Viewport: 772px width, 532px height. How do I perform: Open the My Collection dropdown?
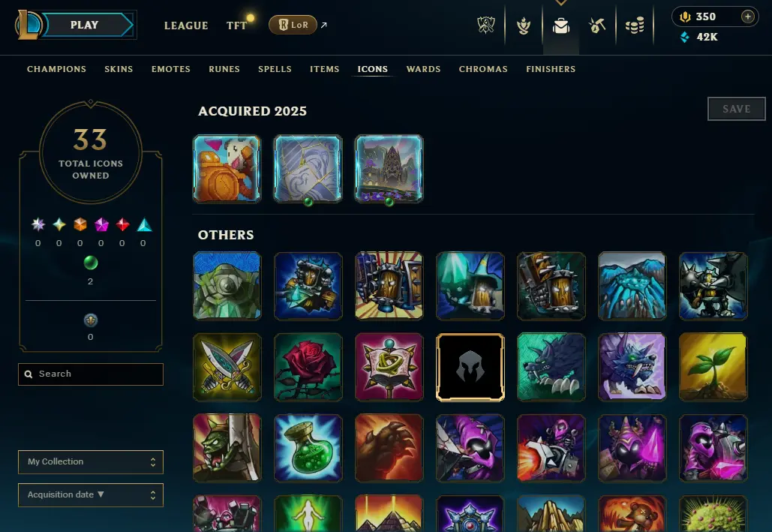tap(91, 462)
